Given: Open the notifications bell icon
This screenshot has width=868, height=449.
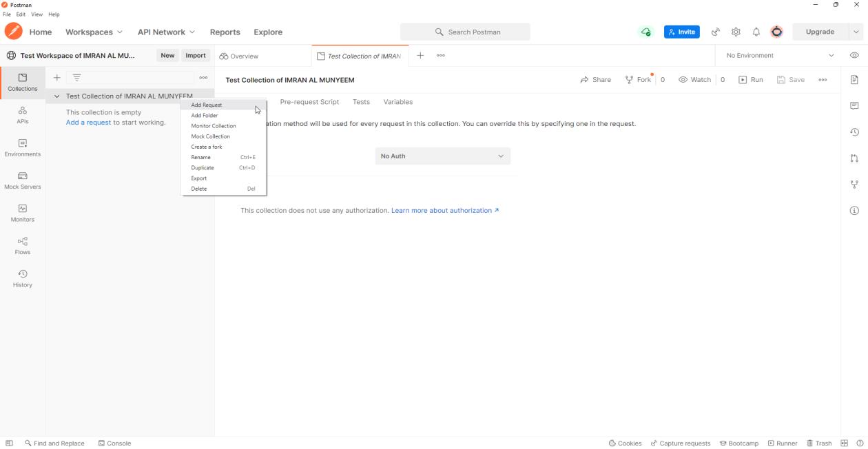Looking at the screenshot, I should pos(756,32).
